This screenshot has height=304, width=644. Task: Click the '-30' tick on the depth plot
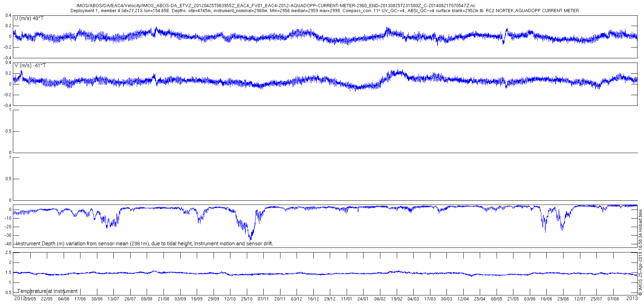(8, 235)
